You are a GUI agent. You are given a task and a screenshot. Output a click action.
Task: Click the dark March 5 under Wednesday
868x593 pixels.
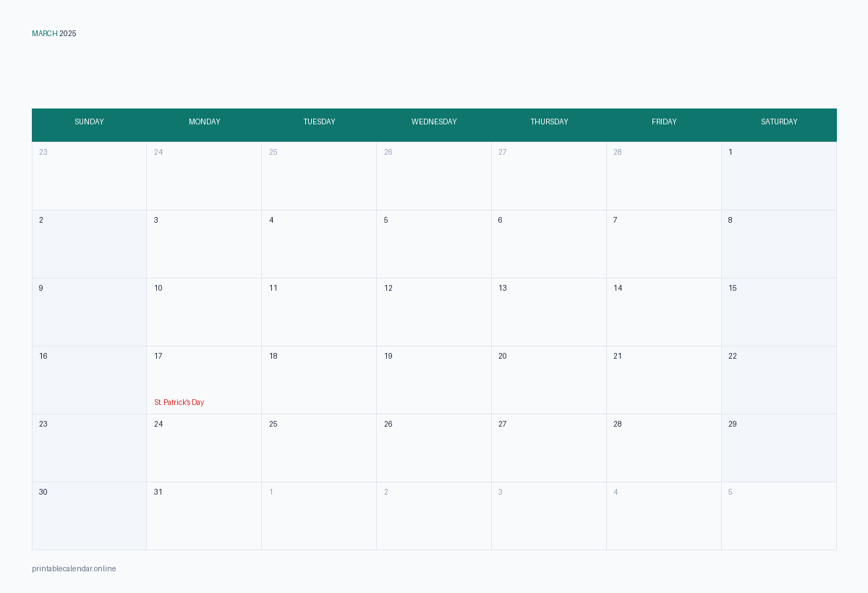[x=386, y=221]
